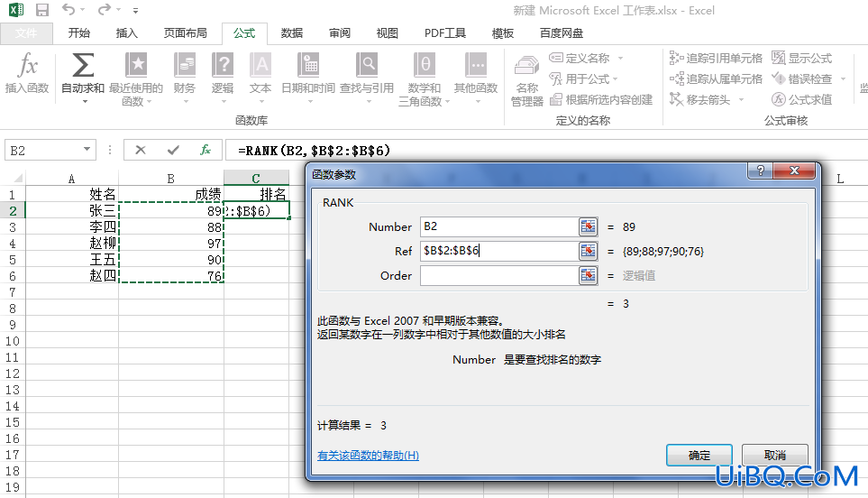Switch to the Data (数据) tab
Screen dimensions: 868x498
(x=292, y=33)
